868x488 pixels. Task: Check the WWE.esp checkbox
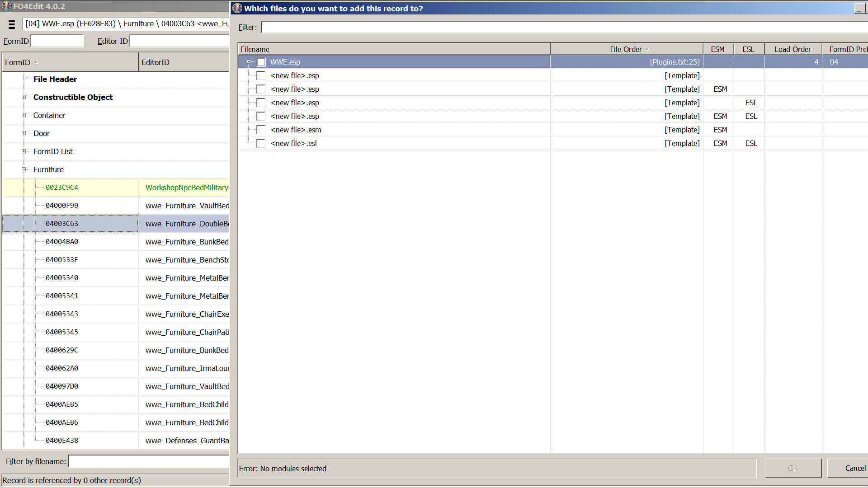pyautogui.click(x=261, y=62)
